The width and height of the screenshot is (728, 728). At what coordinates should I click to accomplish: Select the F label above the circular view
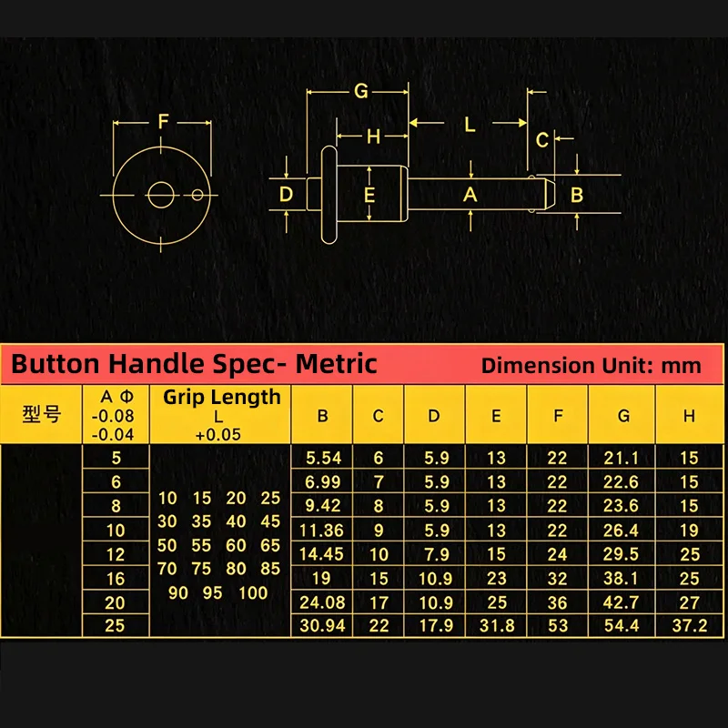[x=163, y=121]
